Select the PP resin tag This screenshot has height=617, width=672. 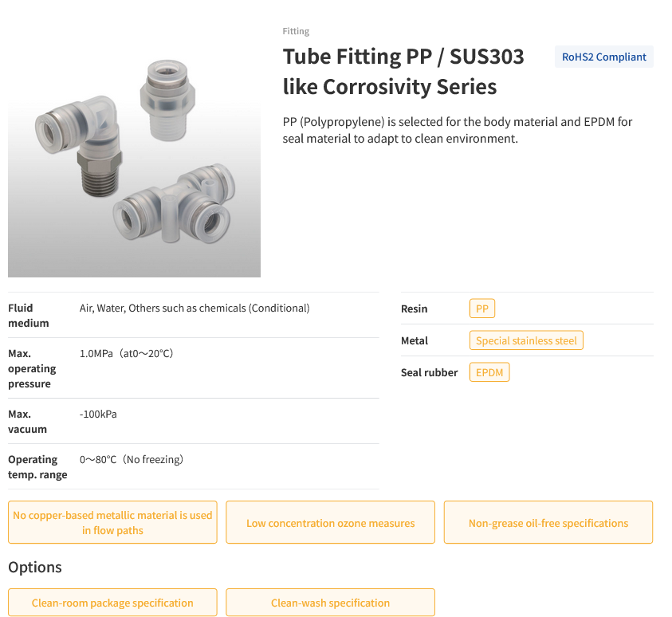click(481, 308)
